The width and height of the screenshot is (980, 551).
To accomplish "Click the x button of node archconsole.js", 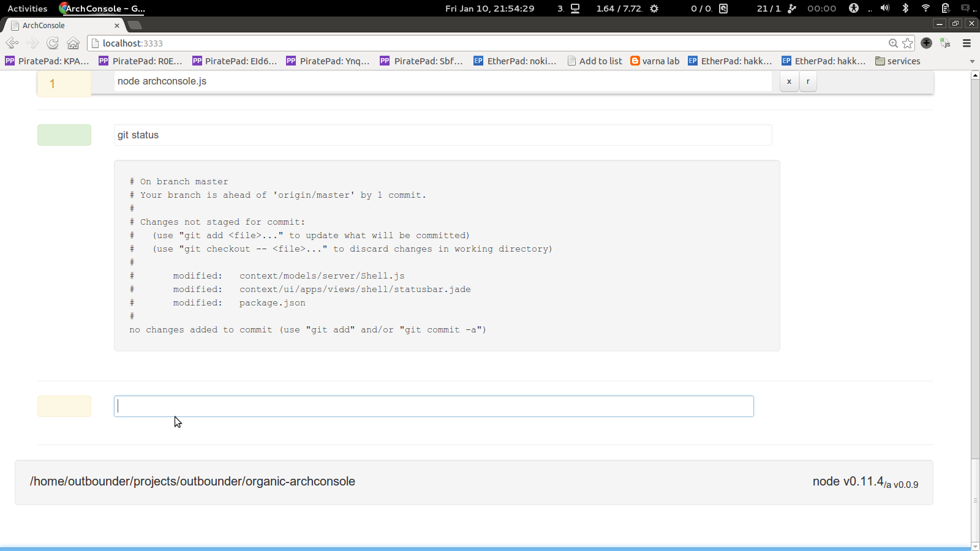I will 789,81.
